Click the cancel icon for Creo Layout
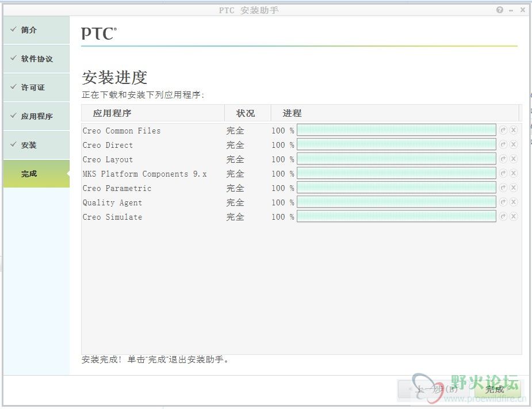 tap(514, 159)
